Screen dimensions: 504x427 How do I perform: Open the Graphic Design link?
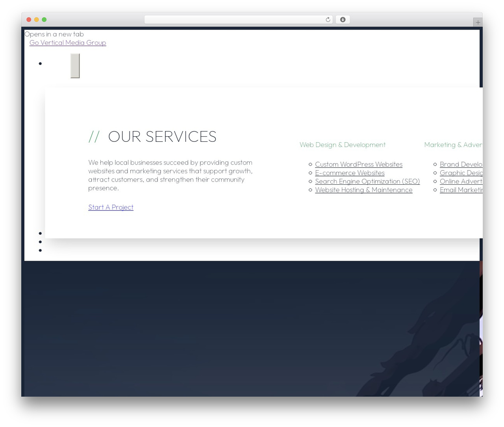(x=461, y=173)
